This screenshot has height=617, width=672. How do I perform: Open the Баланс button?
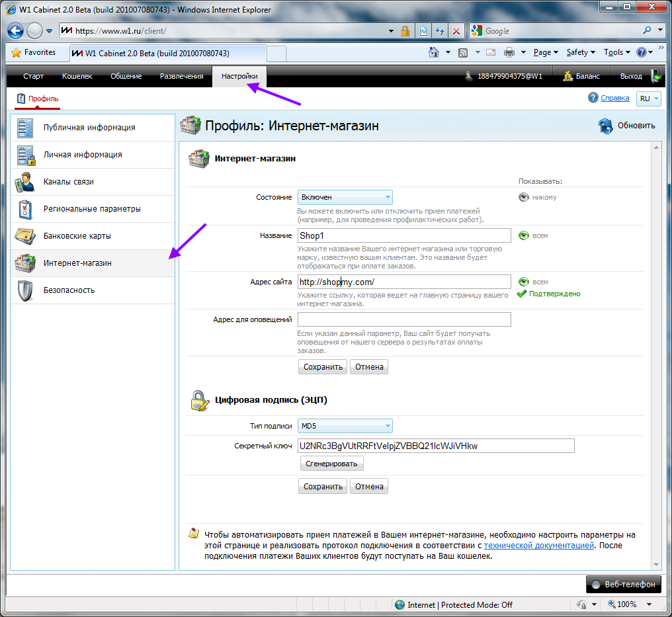point(581,76)
